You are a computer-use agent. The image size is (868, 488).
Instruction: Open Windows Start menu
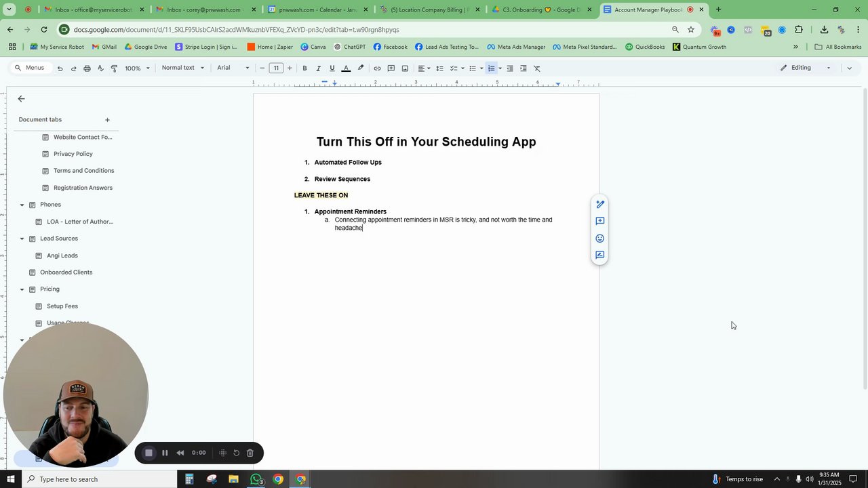point(10,479)
